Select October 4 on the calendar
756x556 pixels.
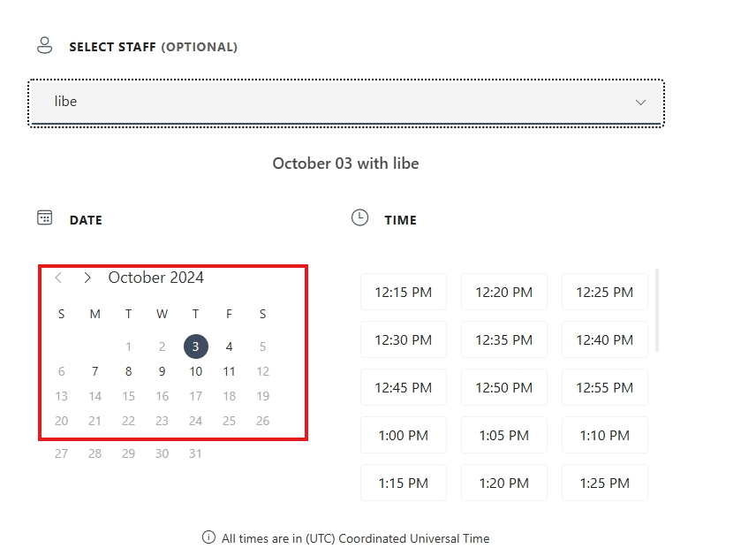[229, 347]
